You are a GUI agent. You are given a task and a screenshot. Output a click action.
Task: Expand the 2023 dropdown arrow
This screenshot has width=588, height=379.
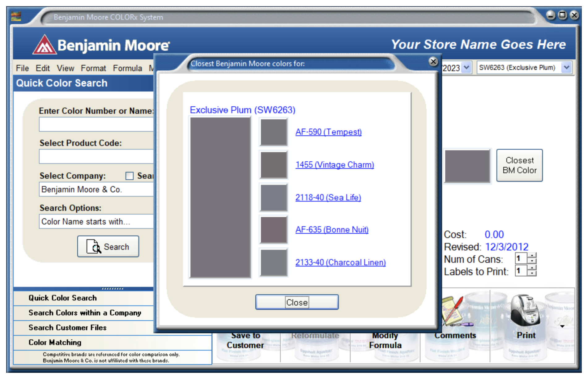[x=467, y=67]
